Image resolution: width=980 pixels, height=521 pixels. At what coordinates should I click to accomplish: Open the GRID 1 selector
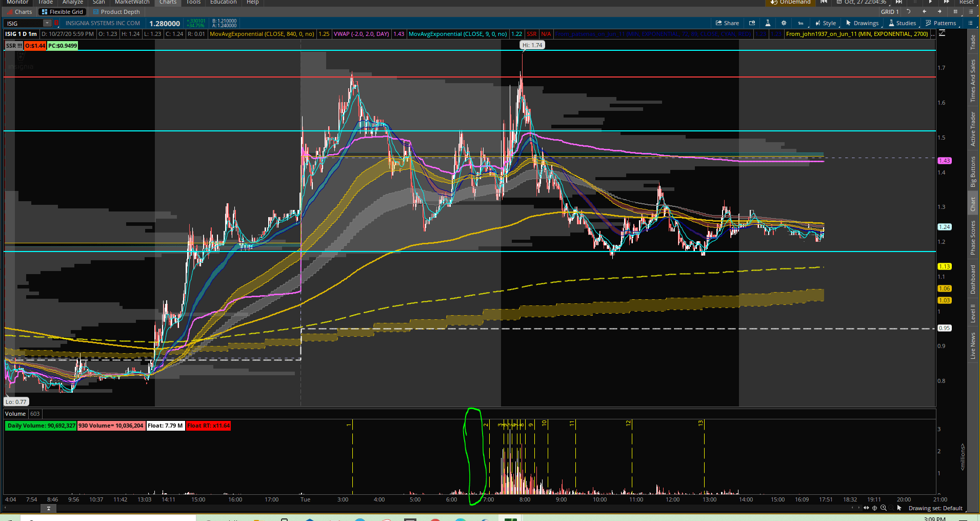(890, 12)
